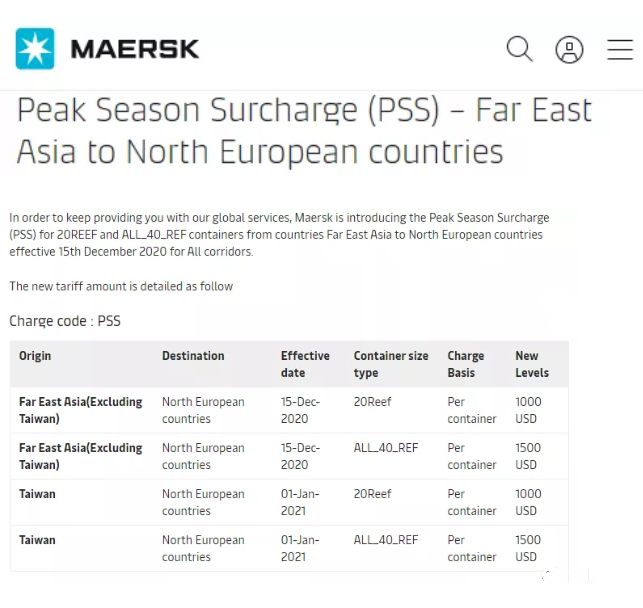
Task: Click ALL_40_REF in the second table row
Action: tap(386, 448)
